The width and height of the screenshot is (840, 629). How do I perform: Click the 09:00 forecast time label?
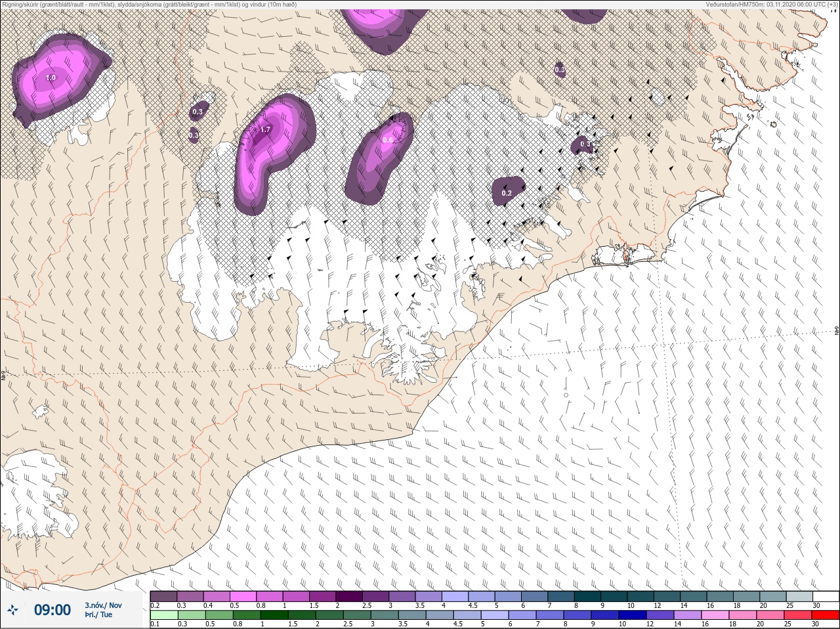coord(52,610)
